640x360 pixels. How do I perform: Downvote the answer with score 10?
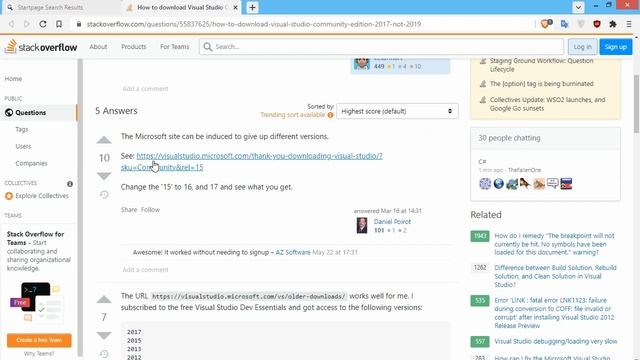point(104,176)
